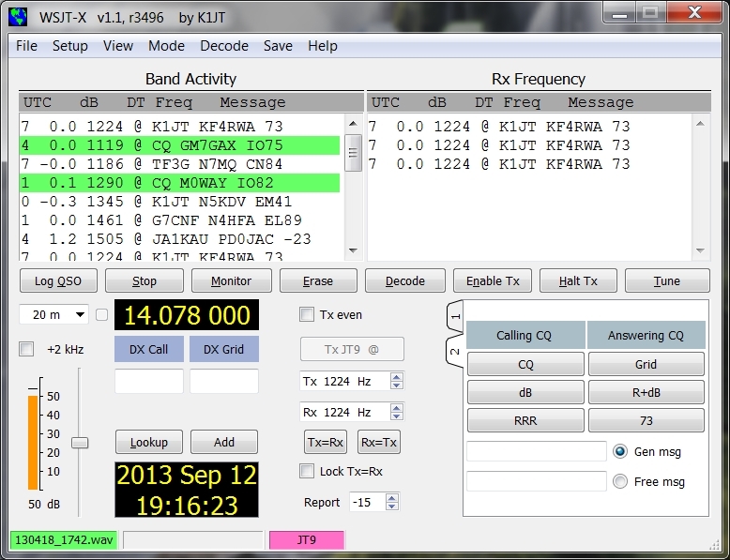Click the audio level slider handle
This screenshot has width=730, height=560.
click(x=81, y=442)
